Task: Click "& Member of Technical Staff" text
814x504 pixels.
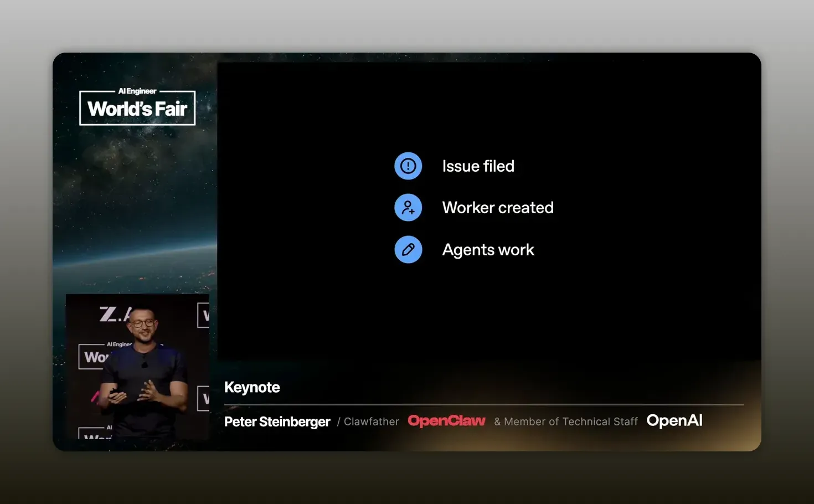Action: click(x=566, y=421)
